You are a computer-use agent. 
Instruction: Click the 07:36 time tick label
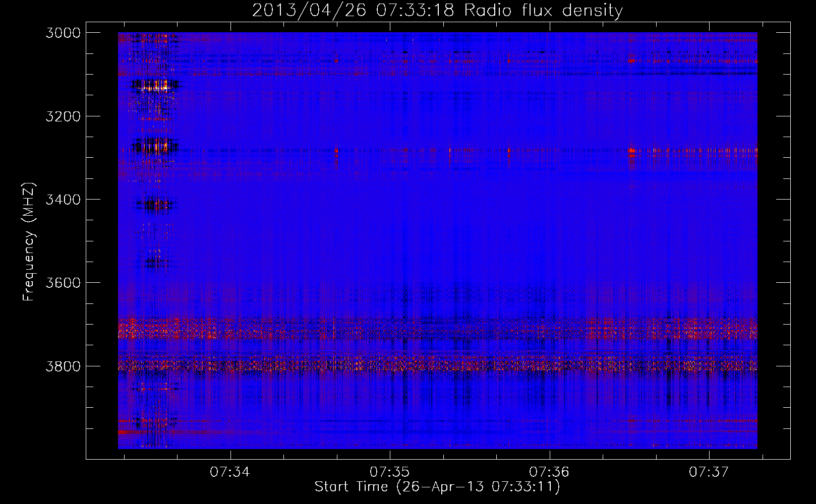[549, 472]
